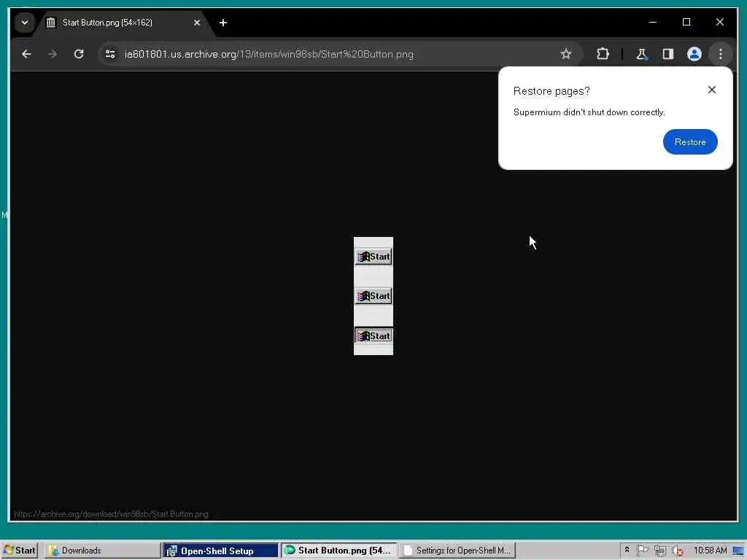Viewport: 747px width, 560px height.
Task: Open the tab search dropdown arrow
Action: (24, 23)
